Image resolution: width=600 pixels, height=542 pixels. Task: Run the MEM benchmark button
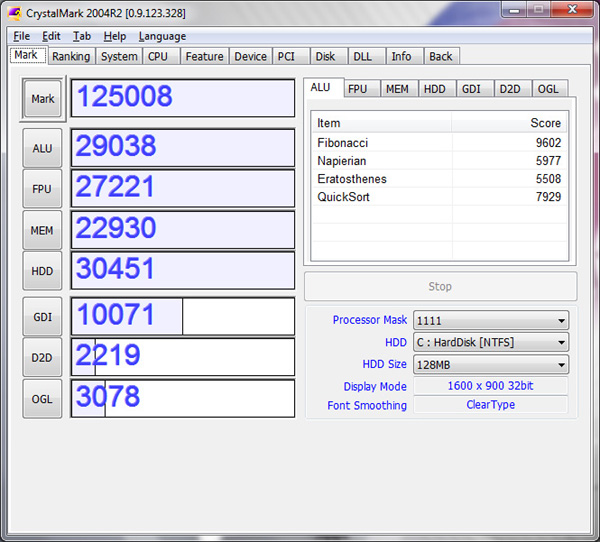click(x=42, y=230)
